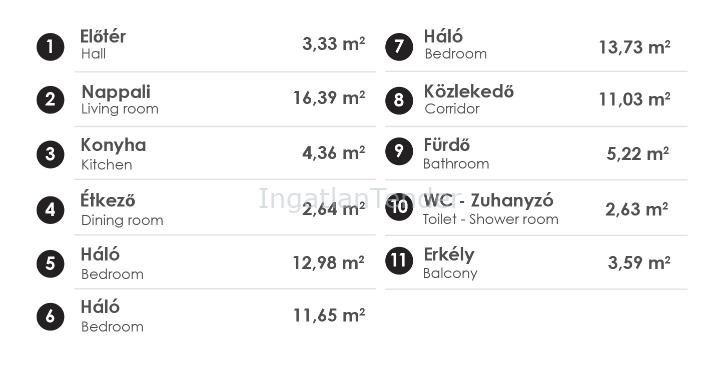
Task: Click the Előtér Hall label
Action: pos(103,44)
